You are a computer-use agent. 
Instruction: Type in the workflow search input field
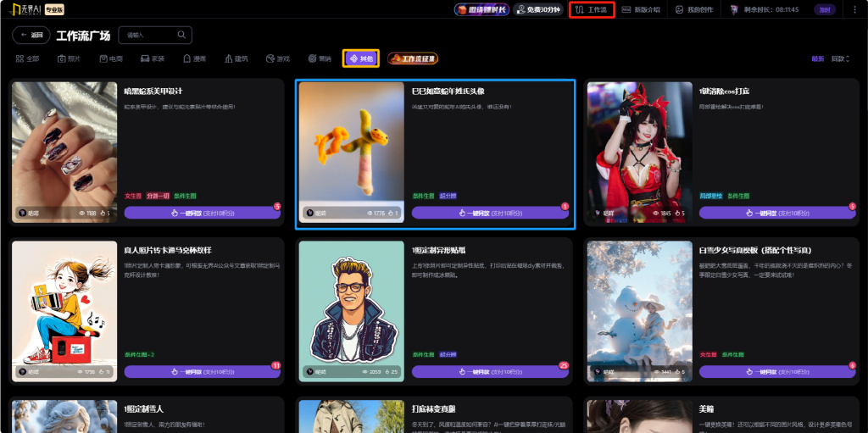pos(148,36)
